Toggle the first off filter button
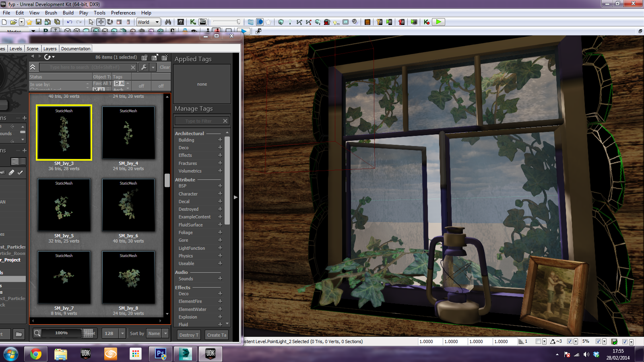This screenshot has height=362, width=644. (x=141, y=86)
